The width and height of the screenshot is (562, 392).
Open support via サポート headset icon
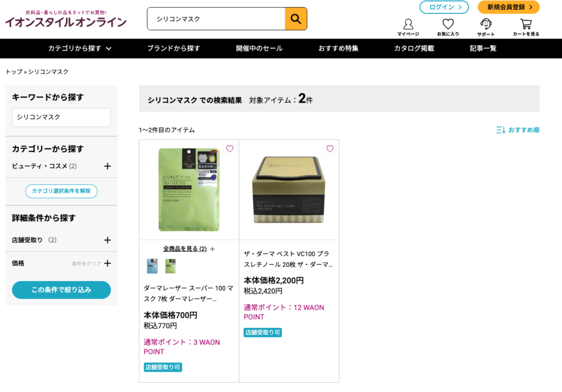(486, 27)
